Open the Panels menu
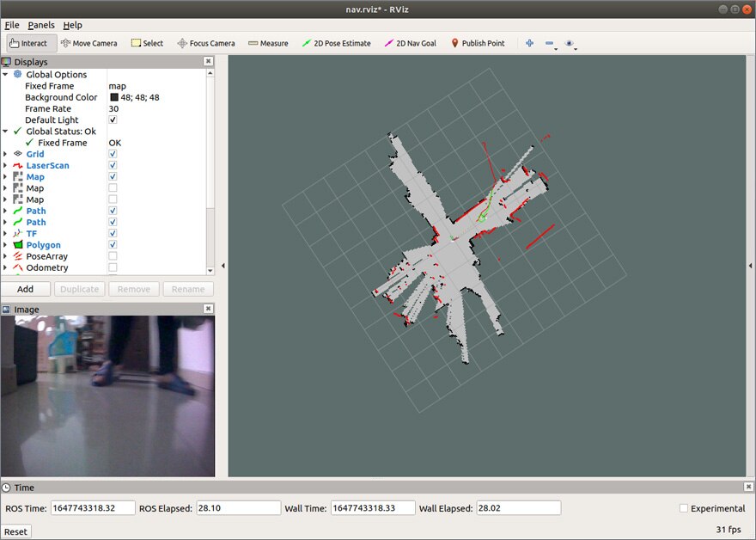 (40, 26)
